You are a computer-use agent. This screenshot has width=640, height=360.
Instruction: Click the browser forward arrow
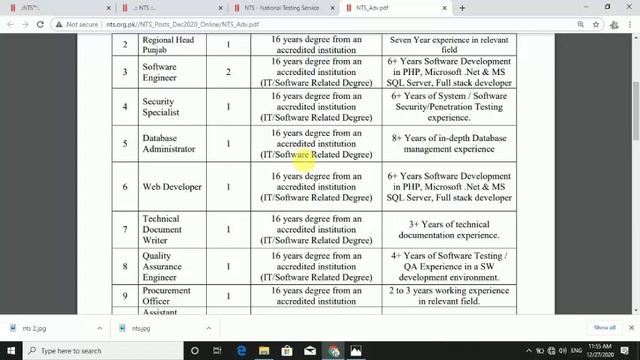click(25, 24)
